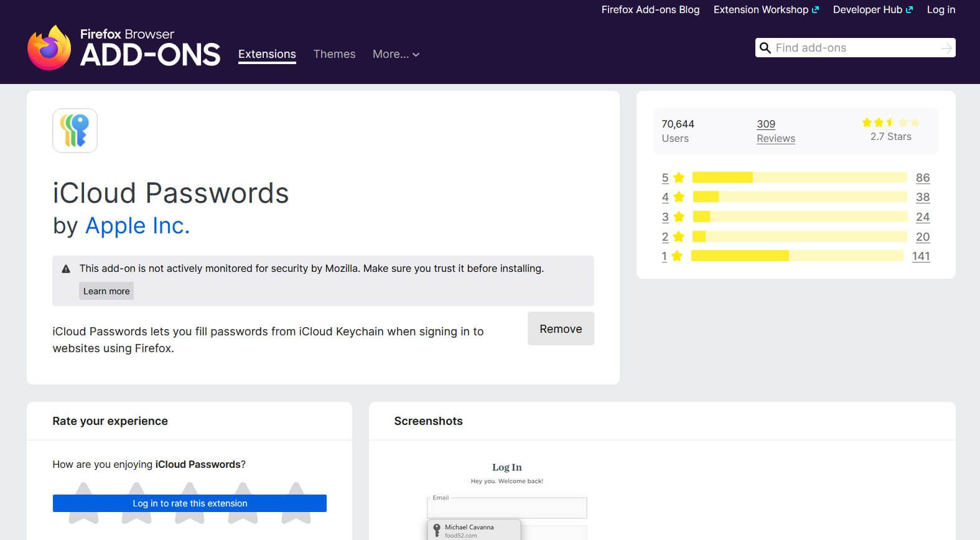Expand the More... dropdown menu
This screenshot has width=980, height=540.
click(396, 54)
